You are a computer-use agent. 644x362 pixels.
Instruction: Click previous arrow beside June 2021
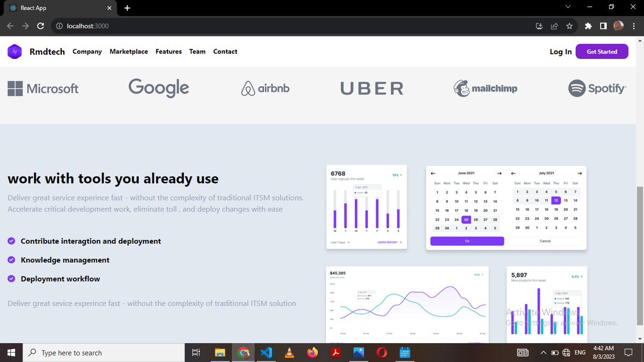(433, 173)
